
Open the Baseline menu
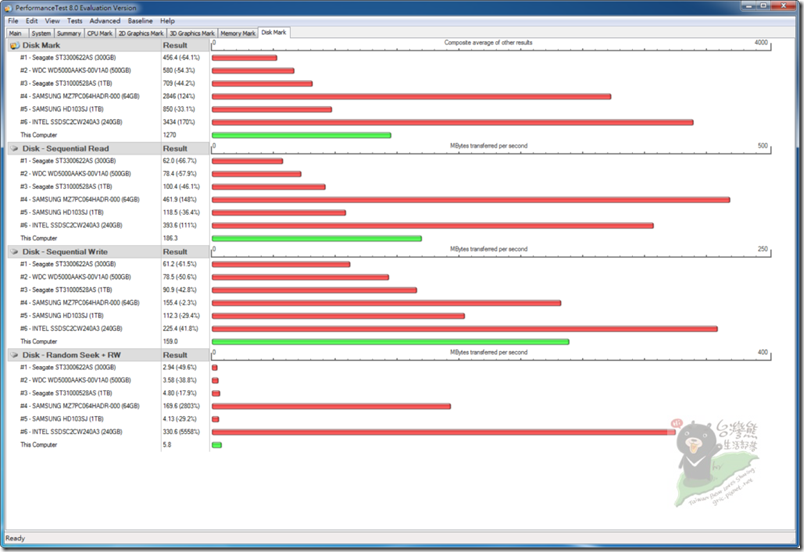point(140,21)
